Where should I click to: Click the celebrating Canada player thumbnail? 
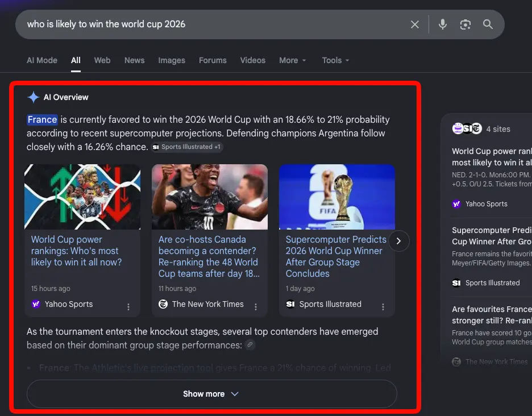[x=210, y=197]
